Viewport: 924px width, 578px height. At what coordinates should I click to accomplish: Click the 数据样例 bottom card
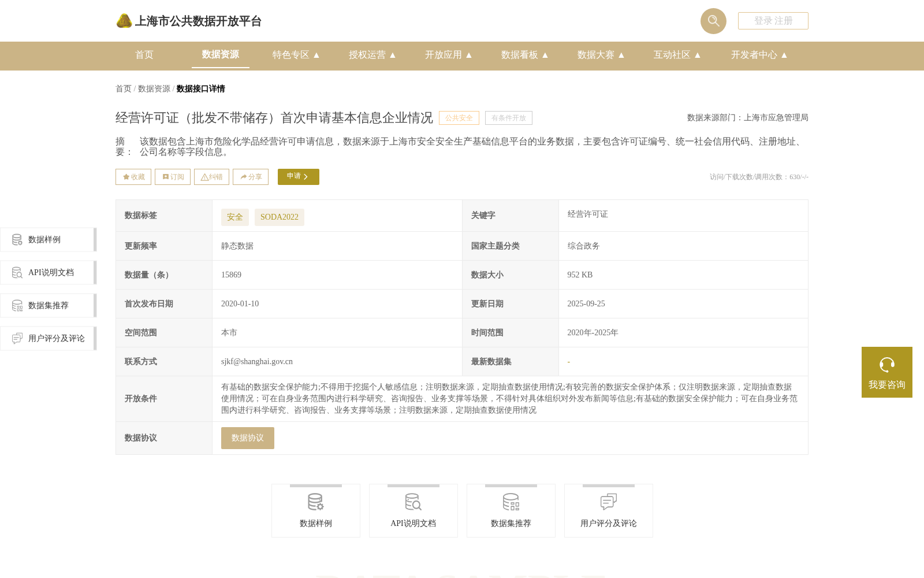click(316, 511)
